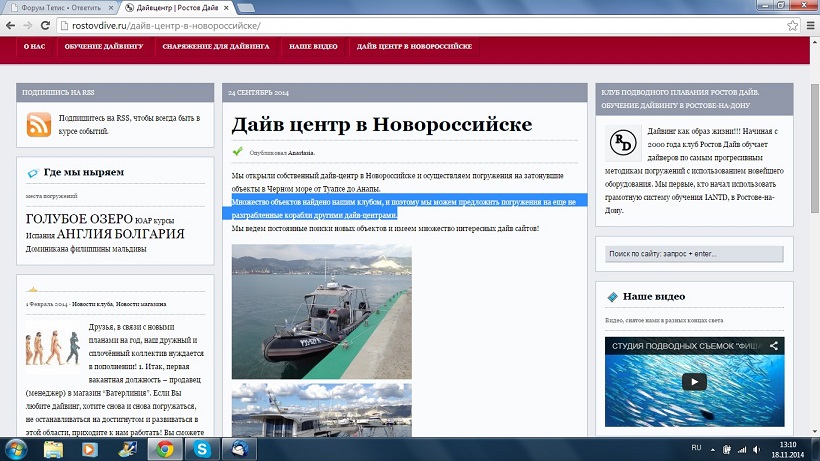Bookmark this page with the star icon
820x461 pixels.
(793, 25)
